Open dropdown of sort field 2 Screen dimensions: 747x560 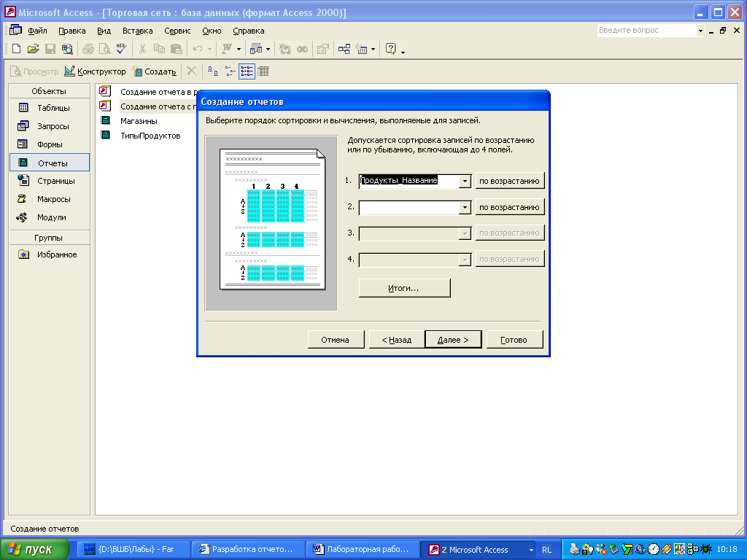[x=465, y=208]
